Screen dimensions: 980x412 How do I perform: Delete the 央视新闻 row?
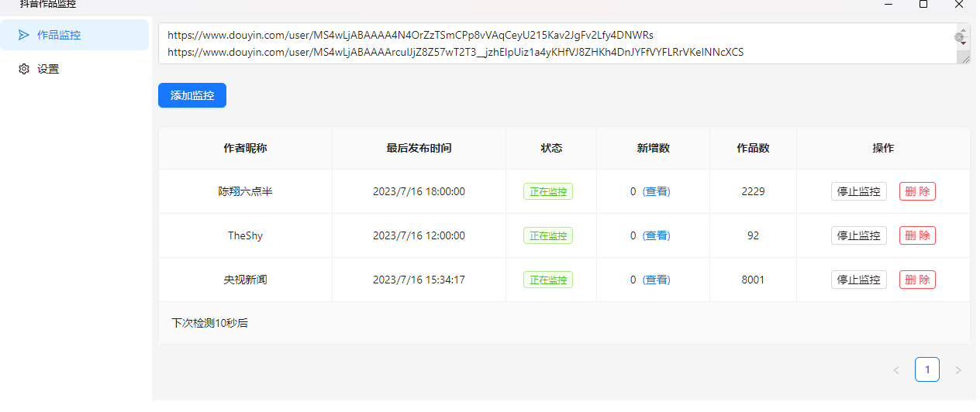[x=917, y=280]
